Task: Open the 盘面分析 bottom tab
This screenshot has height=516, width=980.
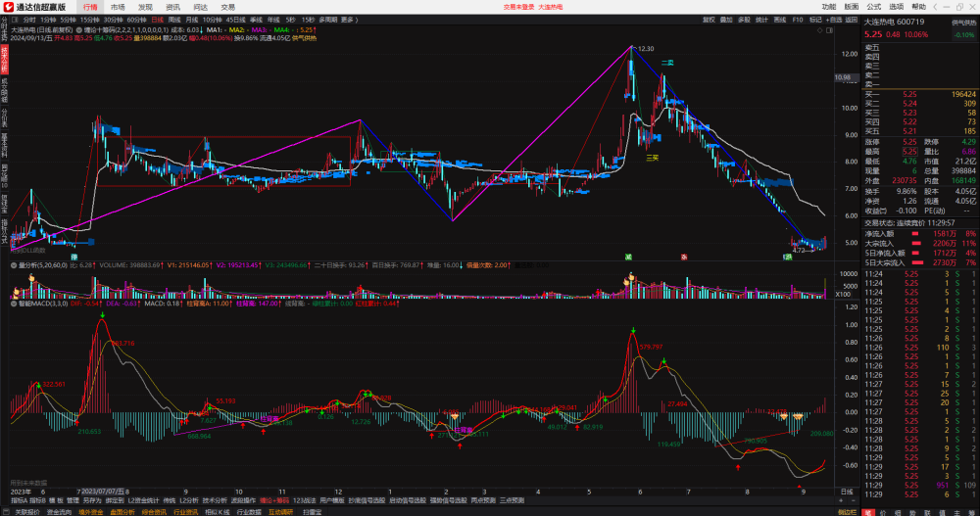Action: tap(122, 512)
